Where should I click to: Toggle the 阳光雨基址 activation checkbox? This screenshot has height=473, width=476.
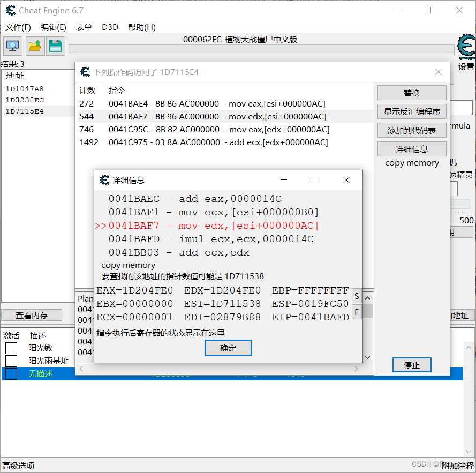coord(11,361)
